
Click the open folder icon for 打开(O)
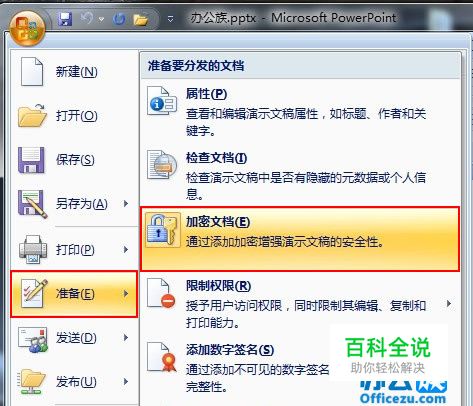pos(32,115)
